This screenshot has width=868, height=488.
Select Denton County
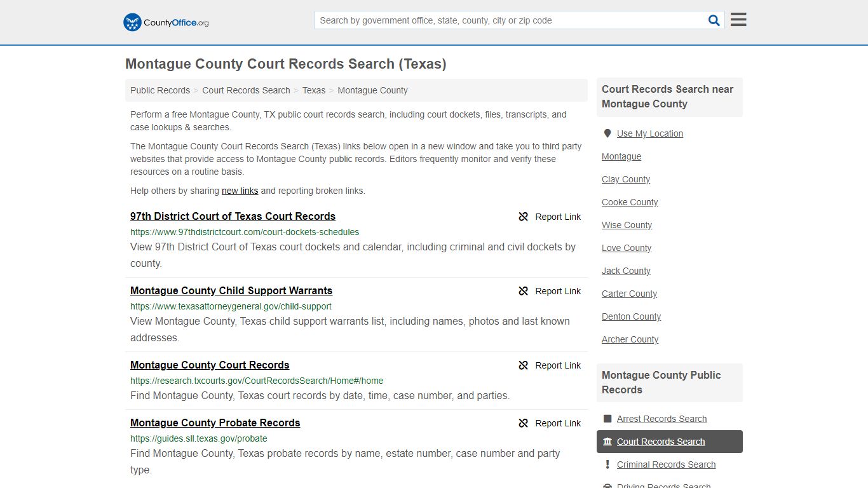tap(631, 316)
